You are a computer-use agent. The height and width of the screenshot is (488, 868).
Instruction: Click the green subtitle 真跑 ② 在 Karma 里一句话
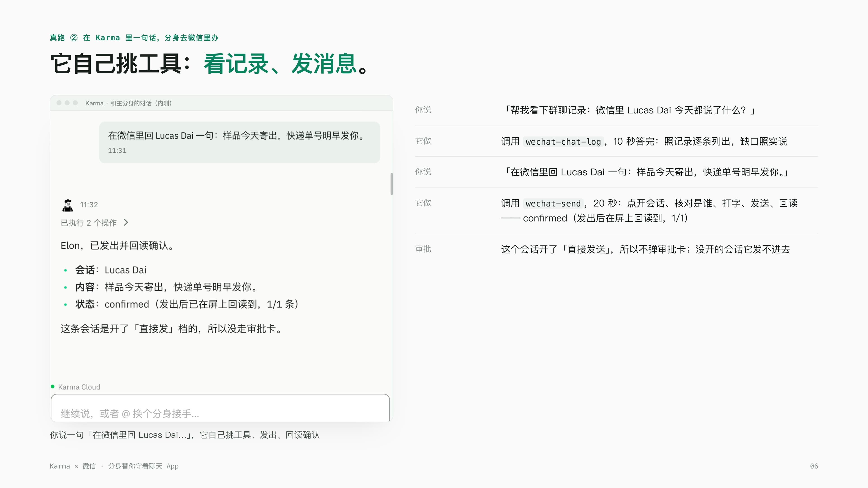(x=134, y=38)
